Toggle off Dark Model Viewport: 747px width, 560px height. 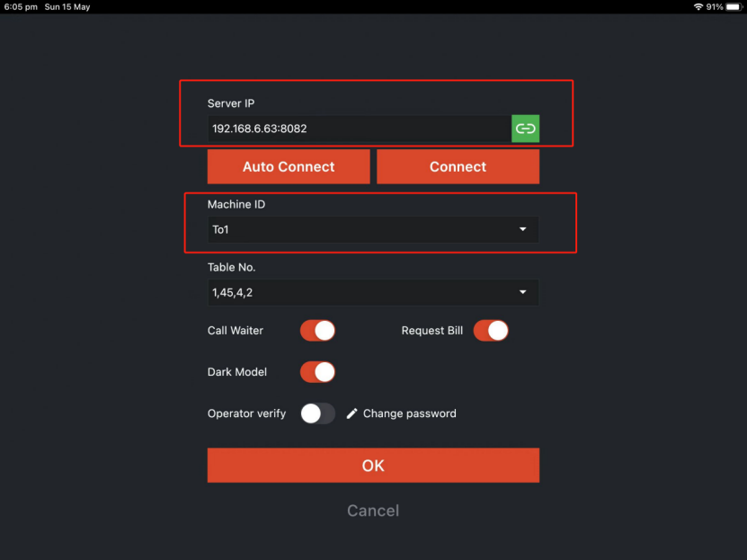pyautogui.click(x=317, y=372)
